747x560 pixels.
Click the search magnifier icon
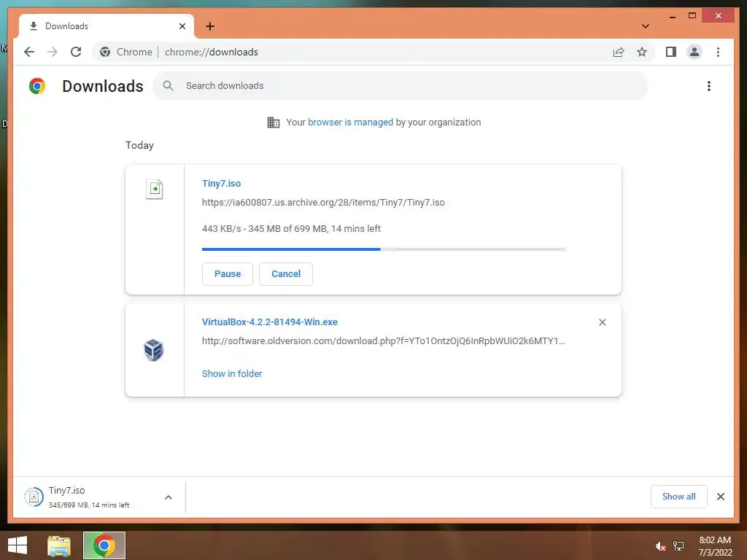click(x=169, y=86)
